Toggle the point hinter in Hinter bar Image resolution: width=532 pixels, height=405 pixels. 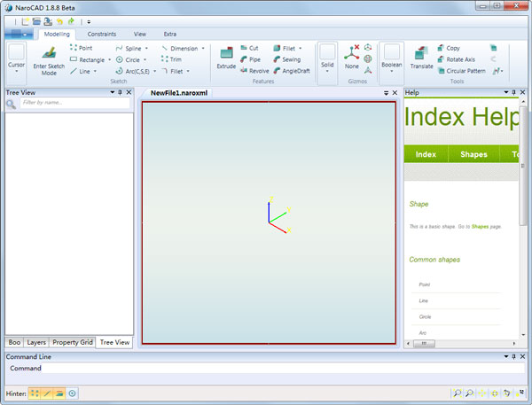(35, 393)
